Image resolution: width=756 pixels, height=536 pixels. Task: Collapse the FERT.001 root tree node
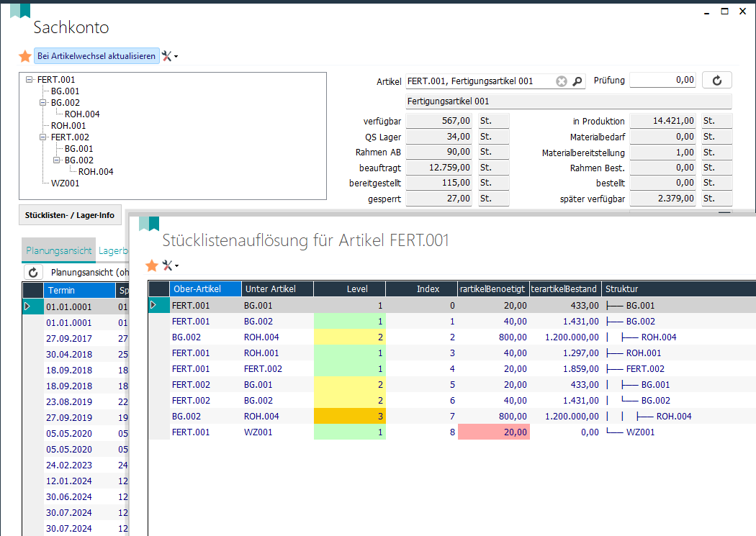(x=30, y=80)
